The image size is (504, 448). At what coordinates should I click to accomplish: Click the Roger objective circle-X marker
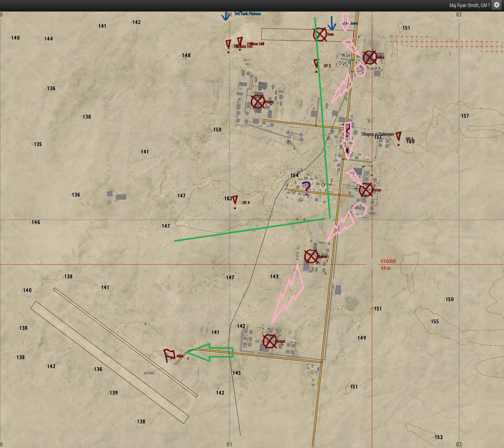[258, 102]
